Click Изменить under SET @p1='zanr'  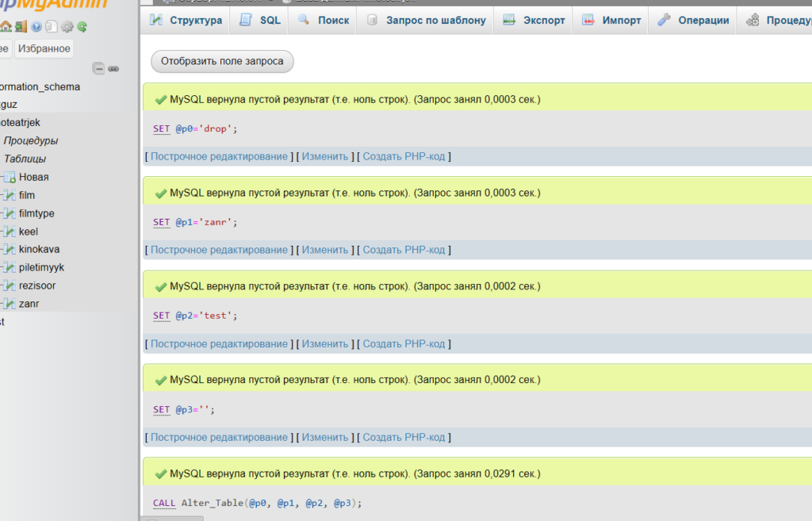325,250
